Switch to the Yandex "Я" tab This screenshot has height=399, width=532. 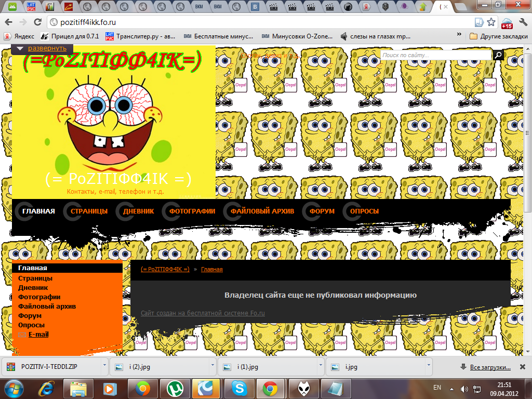pyautogui.click(x=367, y=6)
